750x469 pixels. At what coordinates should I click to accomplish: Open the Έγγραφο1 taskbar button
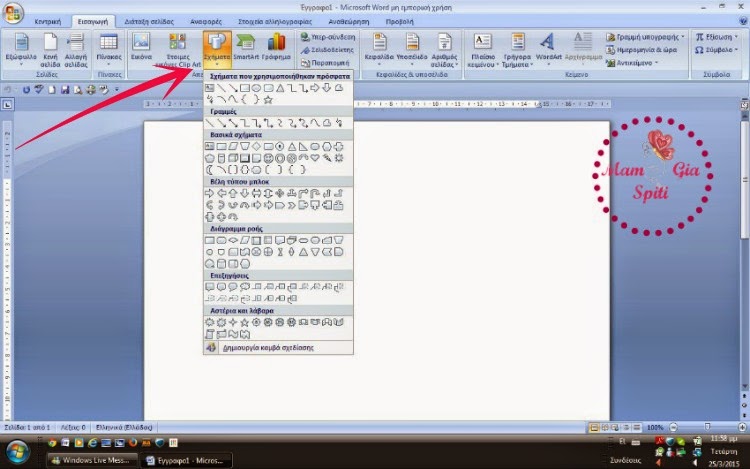click(187, 460)
